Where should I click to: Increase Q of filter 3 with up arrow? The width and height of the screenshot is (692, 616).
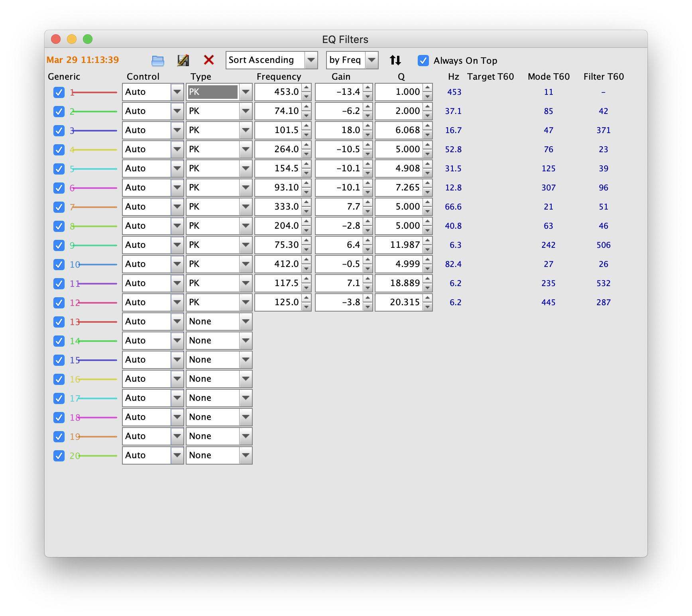(427, 126)
